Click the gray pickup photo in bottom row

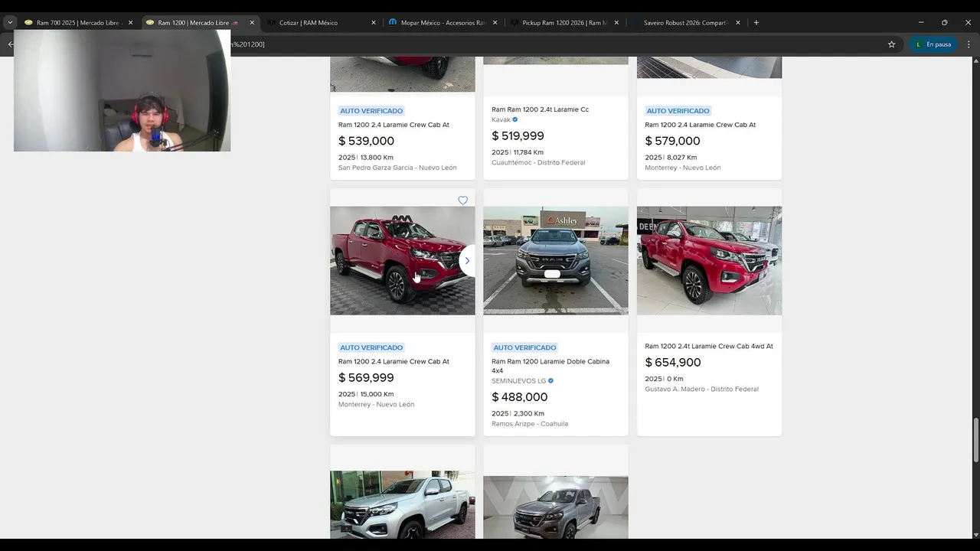pyautogui.click(x=556, y=507)
